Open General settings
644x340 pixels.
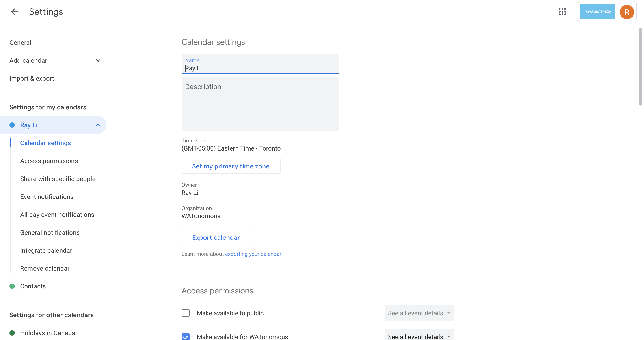tap(20, 43)
